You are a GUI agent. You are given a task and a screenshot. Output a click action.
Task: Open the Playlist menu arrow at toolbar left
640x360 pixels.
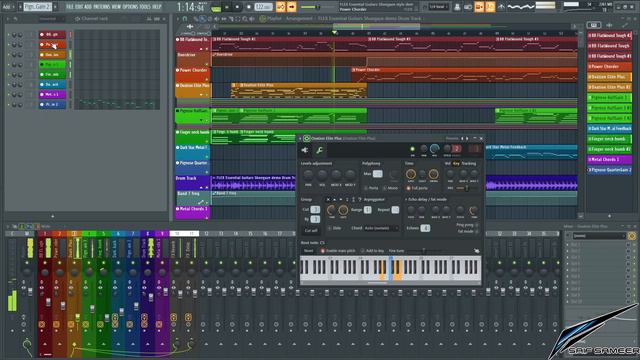(x=178, y=19)
